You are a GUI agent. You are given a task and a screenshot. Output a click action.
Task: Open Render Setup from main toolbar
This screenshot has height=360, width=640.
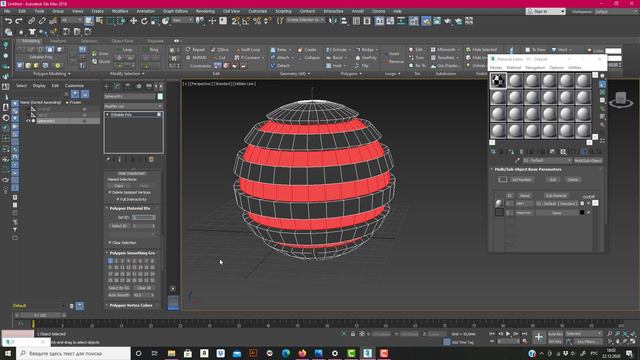click(426, 21)
